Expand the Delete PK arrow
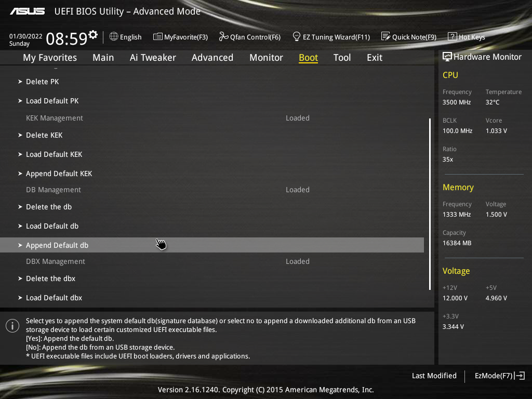This screenshot has height=399, width=532. pyautogui.click(x=20, y=82)
